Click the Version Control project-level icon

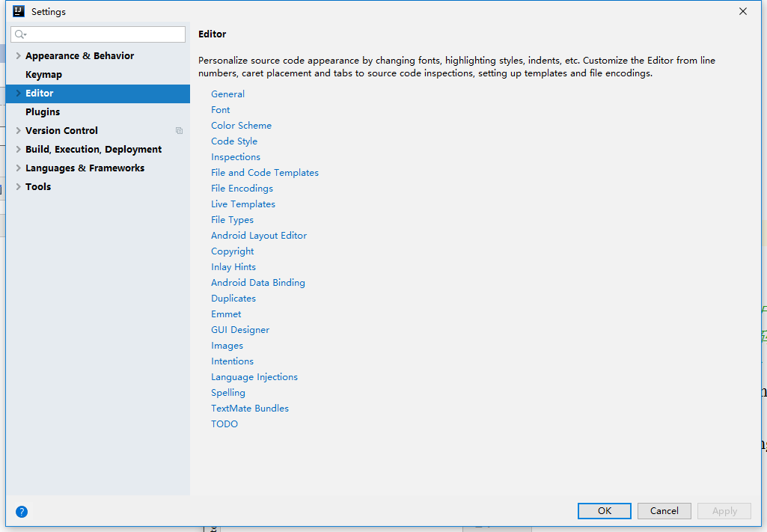point(179,130)
